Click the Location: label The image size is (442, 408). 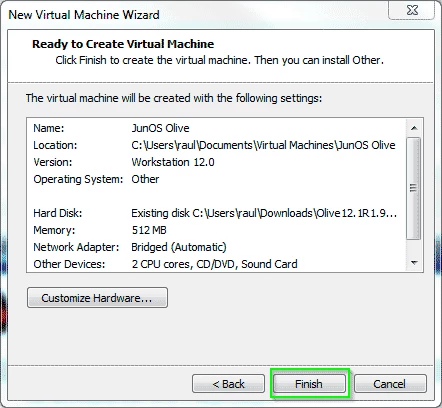click(55, 145)
